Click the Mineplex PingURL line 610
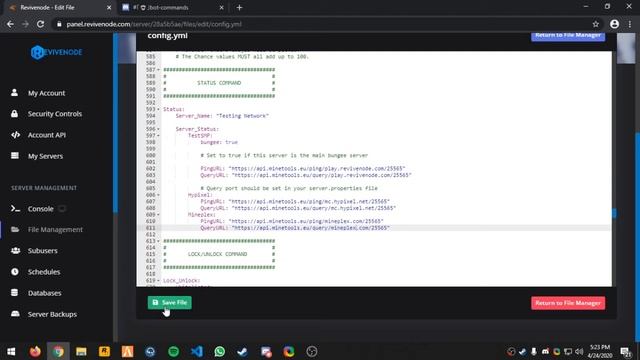 pos(292,221)
